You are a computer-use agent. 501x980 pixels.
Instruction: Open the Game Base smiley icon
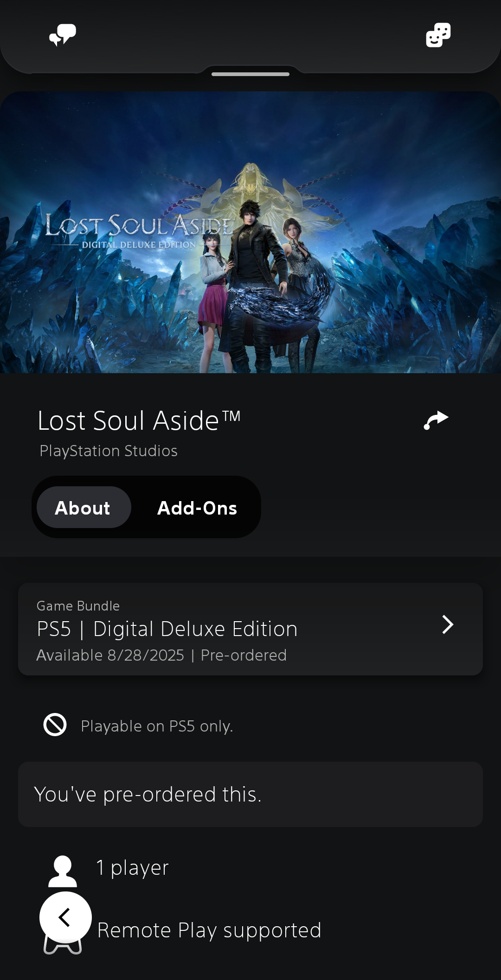[438, 35]
